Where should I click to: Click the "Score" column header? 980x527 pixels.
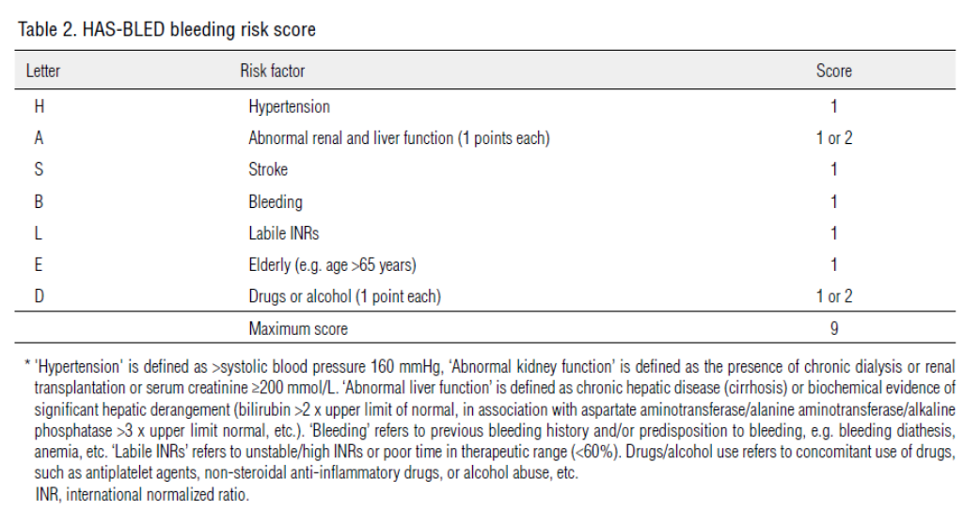pos(833,71)
